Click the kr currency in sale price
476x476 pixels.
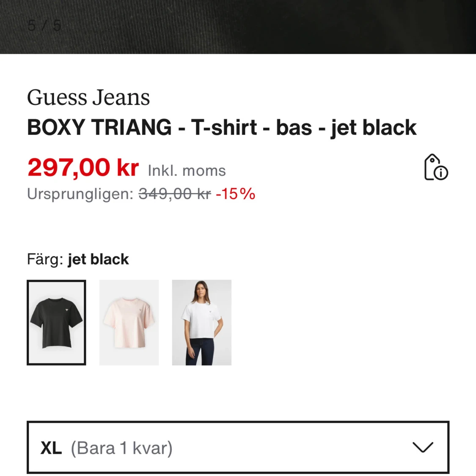pyautogui.click(x=128, y=167)
